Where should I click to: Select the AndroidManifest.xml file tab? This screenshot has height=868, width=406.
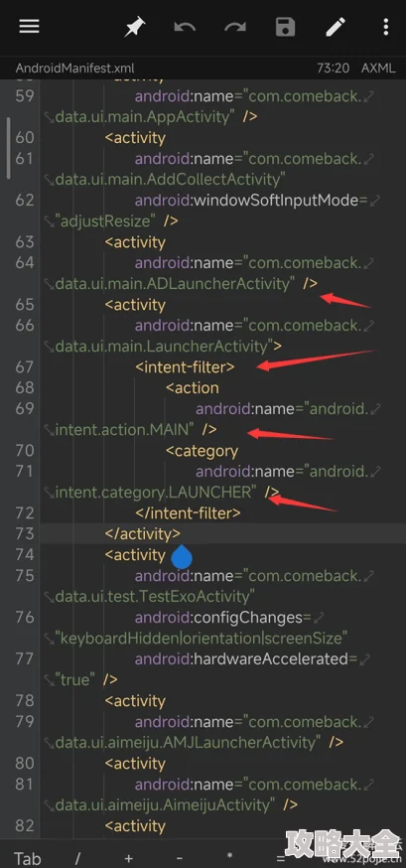(75, 69)
